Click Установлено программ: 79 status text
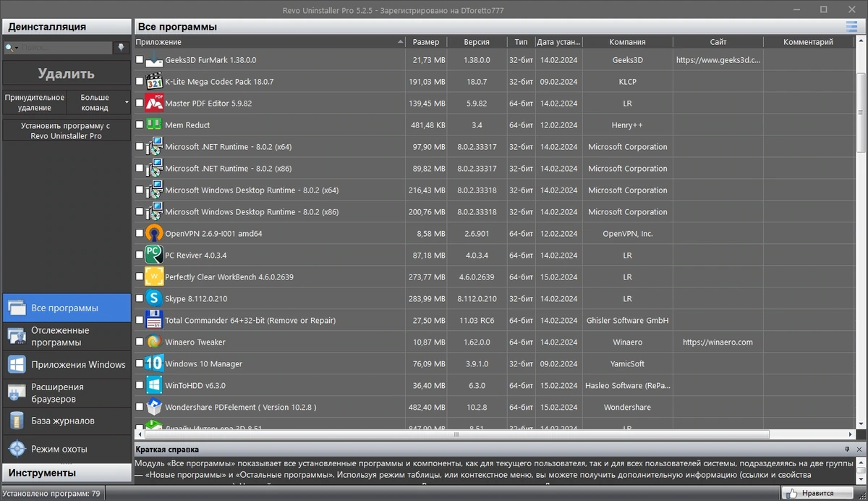Viewport: 868px width, 501px height. [x=51, y=494]
